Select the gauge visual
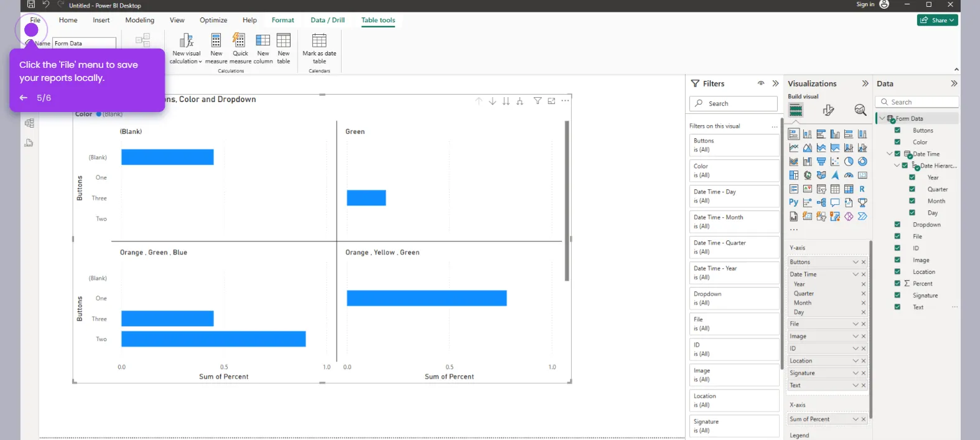The height and width of the screenshot is (440, 980). (x=849, y=175)
